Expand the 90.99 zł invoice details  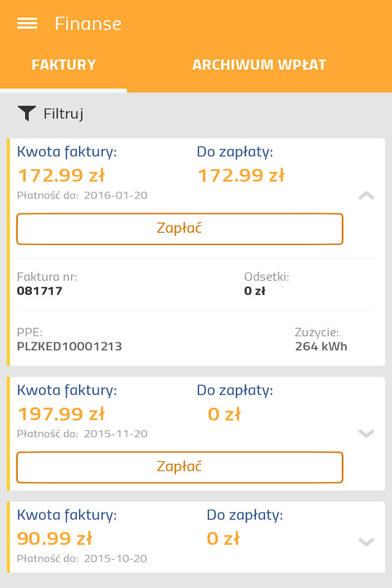[x=366, y=541]
